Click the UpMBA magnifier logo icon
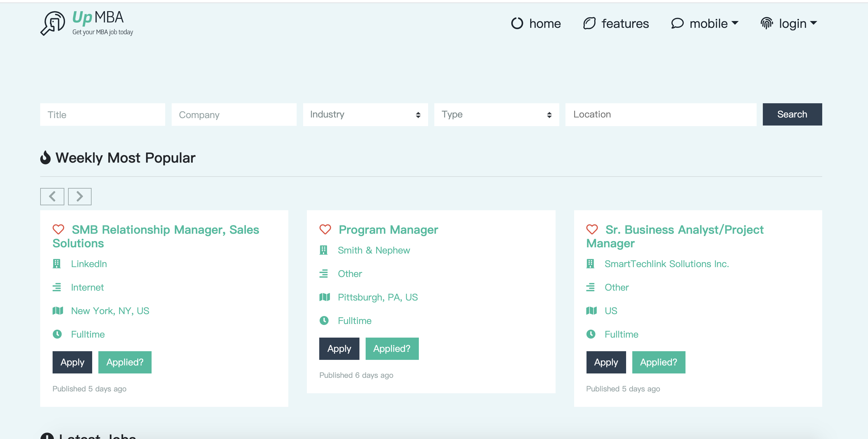 53,23
